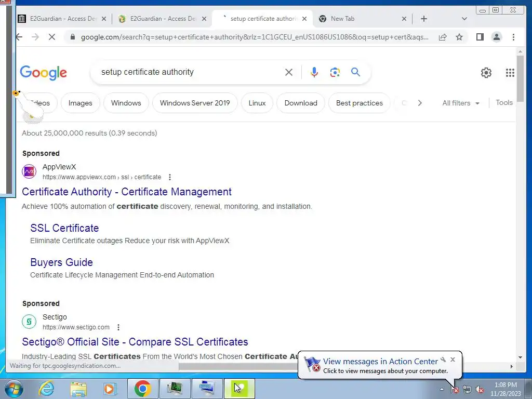Open Windows Media Player from taskbar
Screen dimensions: 532x399
coord(110,389)
